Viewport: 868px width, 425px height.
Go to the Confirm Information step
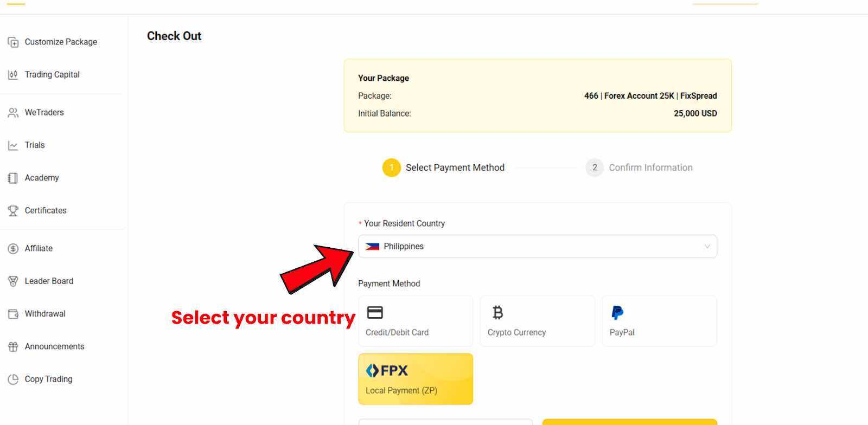point(640,168)
